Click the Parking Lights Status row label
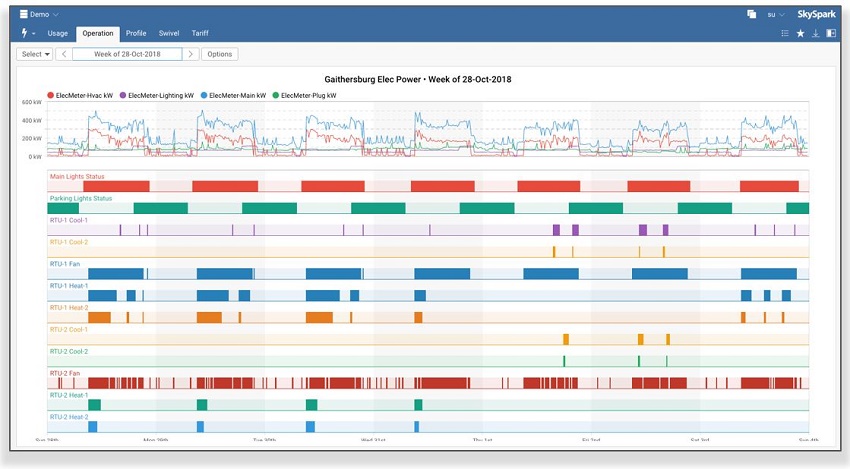The height and width of the screenshot is (469, 850). 81,198
